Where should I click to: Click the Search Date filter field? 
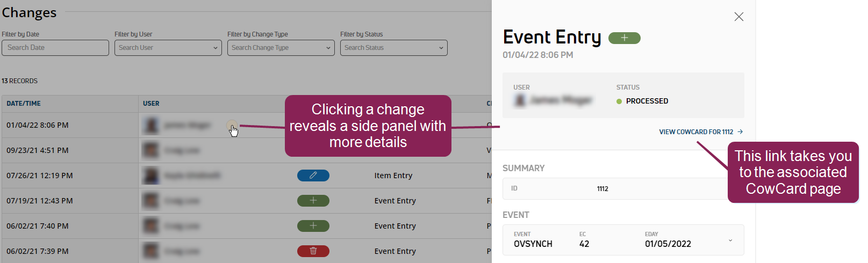coord(55,48)
